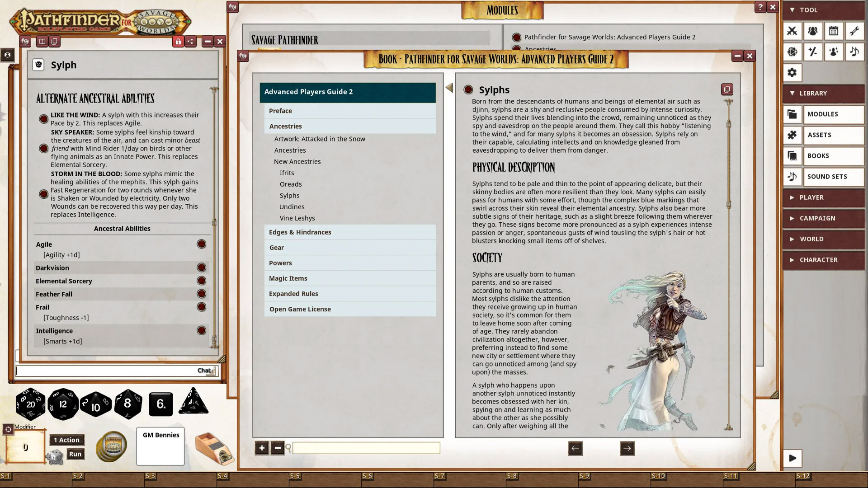Open the Modifiers plus/minus tool
This screenshot has height=488, width=868.
813,52
